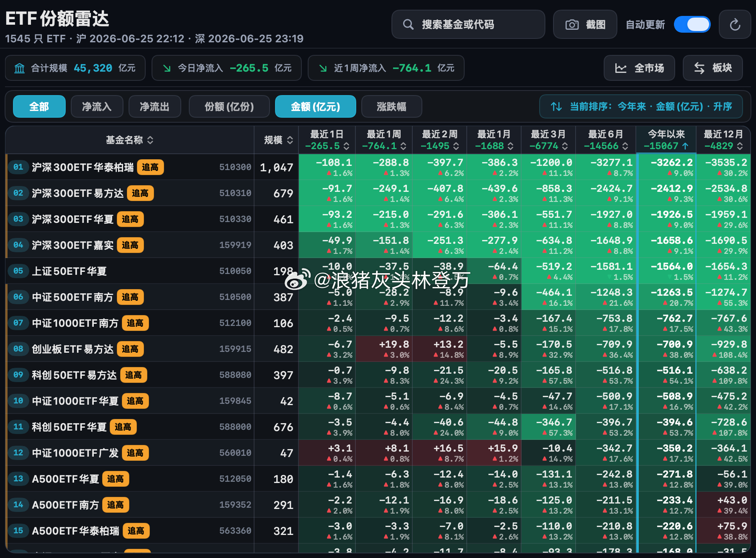The image size is (756, 558).
Task: Click 追高 tag on 沪深300ETF华泰柏瑞
Action: [x=150, y=168]
